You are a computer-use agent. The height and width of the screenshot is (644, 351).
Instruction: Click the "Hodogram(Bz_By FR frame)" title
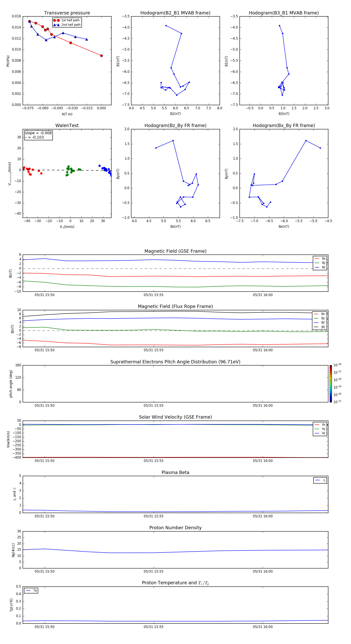tap(175, 125)
